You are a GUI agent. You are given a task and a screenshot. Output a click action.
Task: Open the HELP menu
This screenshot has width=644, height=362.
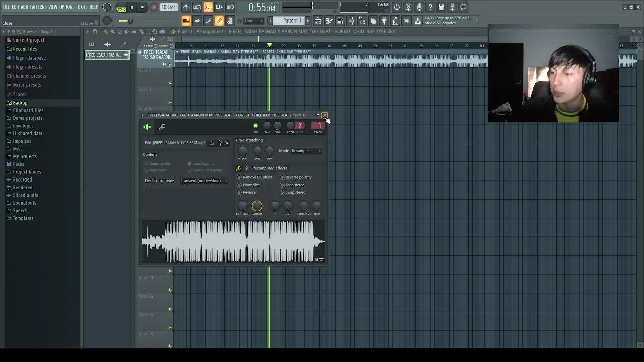click(94, 7)
